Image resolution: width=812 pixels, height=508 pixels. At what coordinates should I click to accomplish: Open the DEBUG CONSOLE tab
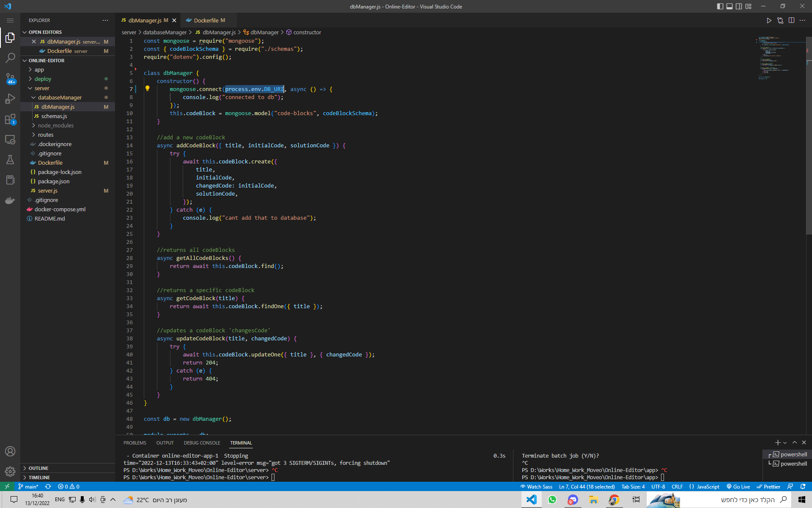point(202,443)
